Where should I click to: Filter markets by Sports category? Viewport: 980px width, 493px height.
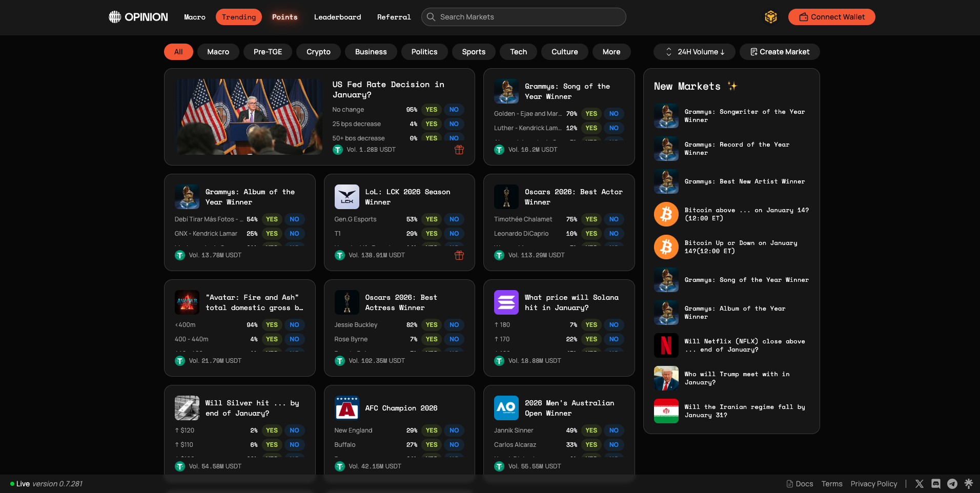tap(474, 52)
